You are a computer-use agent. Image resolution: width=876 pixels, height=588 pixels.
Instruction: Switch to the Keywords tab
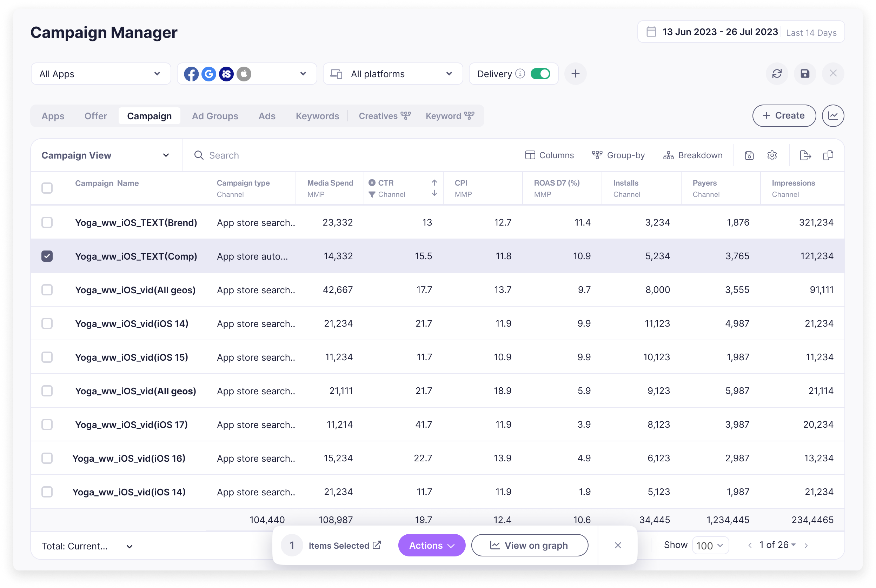pos(317,116)
